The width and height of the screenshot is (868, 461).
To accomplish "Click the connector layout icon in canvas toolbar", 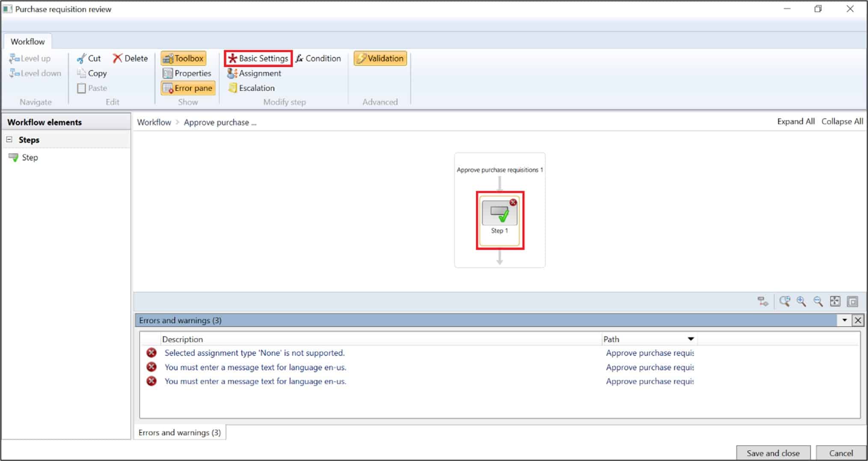I will 763,301.
